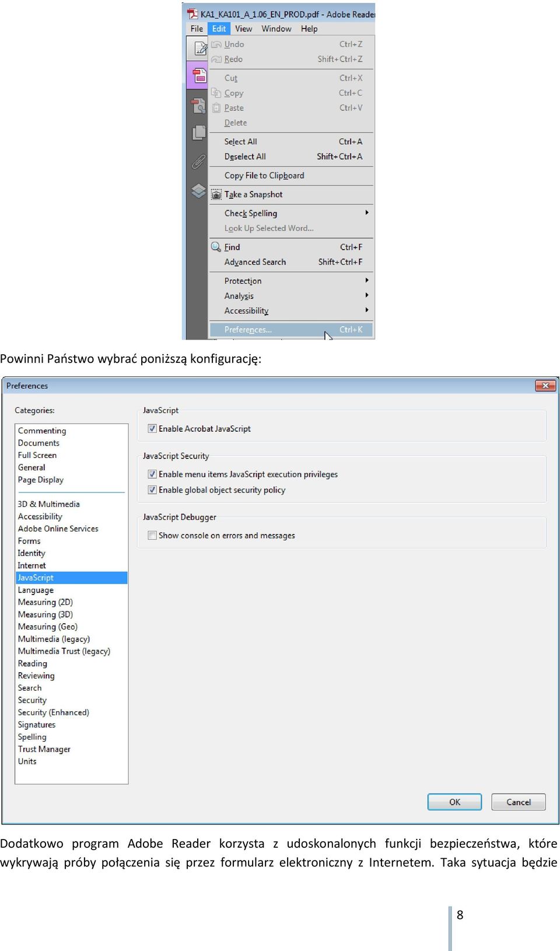Image resolution: width=560 pixels, height=951 pixels.
Task: Select General category
Action: point(32,467)
